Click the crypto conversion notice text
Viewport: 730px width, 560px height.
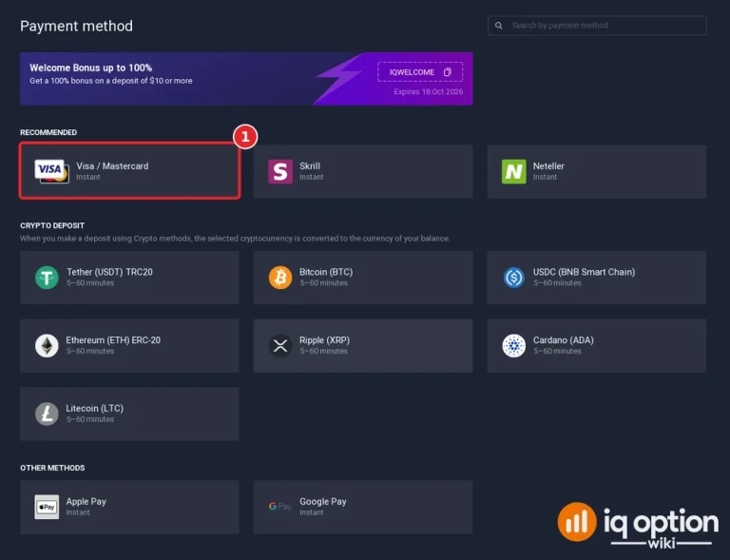coord(235,239)
